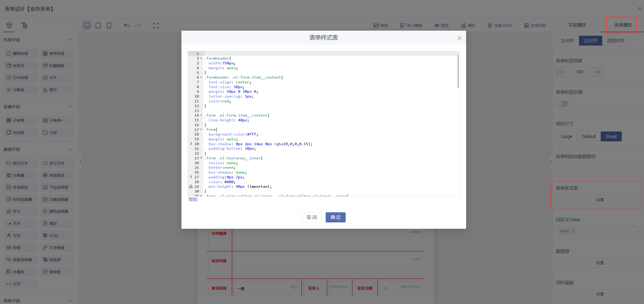Screen dimensions: 644x304
Task: Click the undo arrow icon
Action: pyautogui.click(x=127, y=25)
